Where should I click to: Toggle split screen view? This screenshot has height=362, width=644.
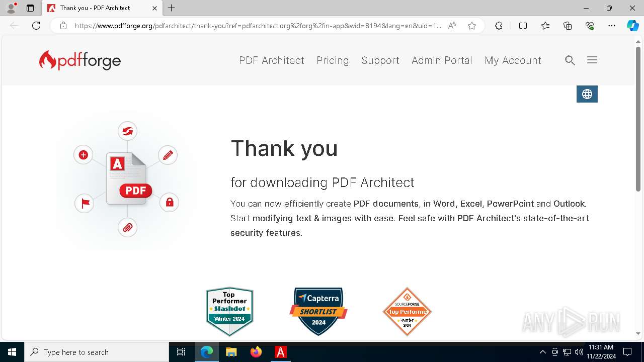(523, 26)
